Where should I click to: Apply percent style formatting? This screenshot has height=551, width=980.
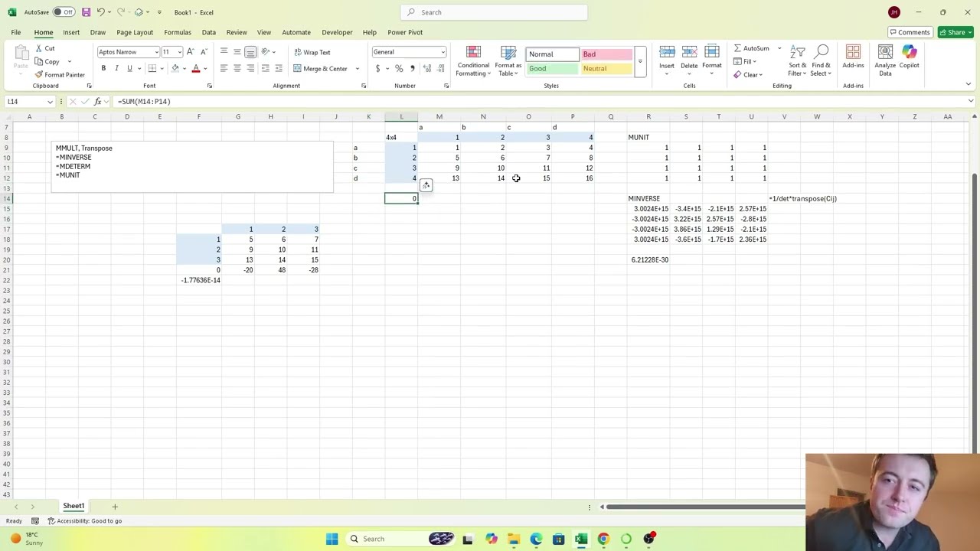(x=399, y=68)
